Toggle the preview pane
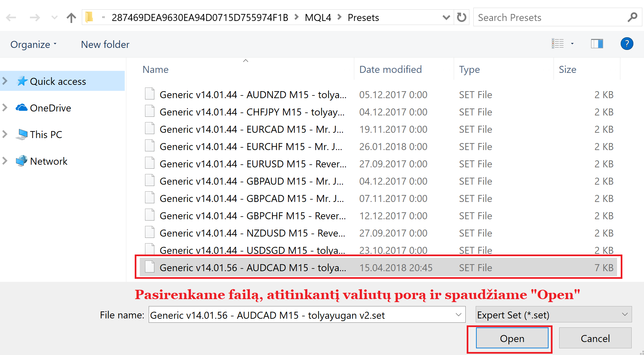The width and height of the screenshot is (644, 355). pyautogui.click(x=597, y=44)
